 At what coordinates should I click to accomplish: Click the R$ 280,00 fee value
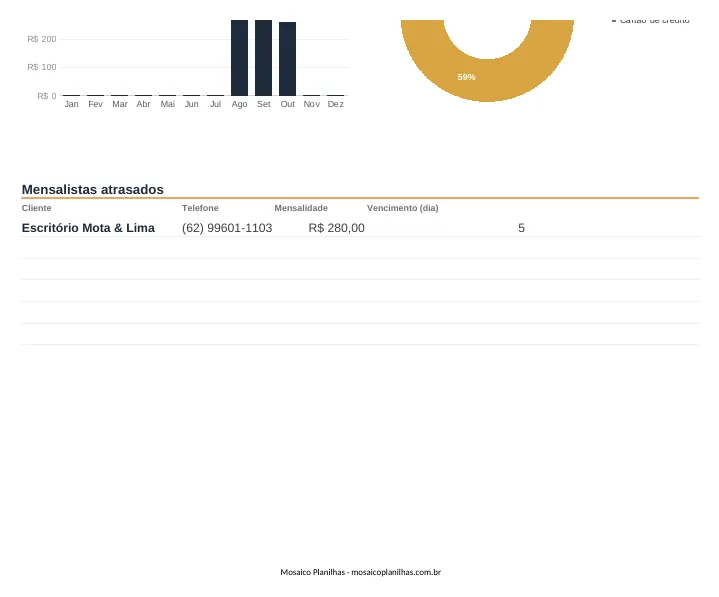pyautogui.click(x=337, y=228)
